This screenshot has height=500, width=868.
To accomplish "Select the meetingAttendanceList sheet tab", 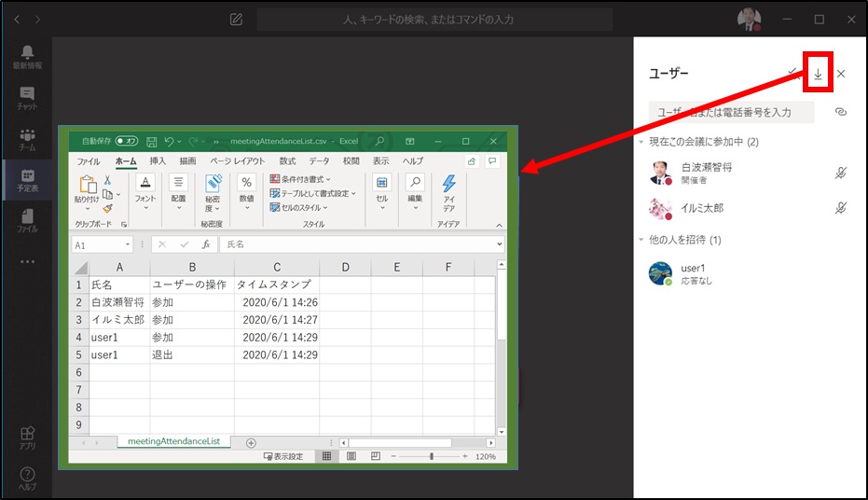I will click(173, 441).
